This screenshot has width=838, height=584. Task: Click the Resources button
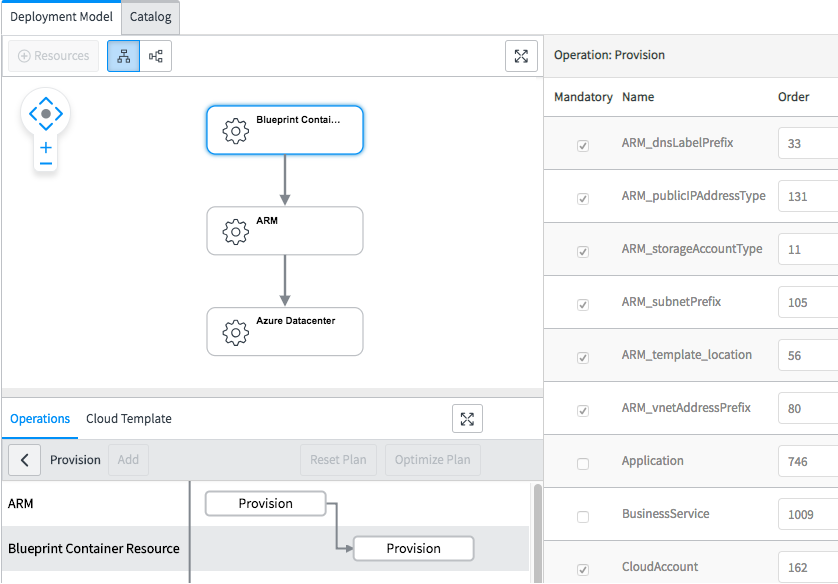pyautogui.click(x=53, y=56)
